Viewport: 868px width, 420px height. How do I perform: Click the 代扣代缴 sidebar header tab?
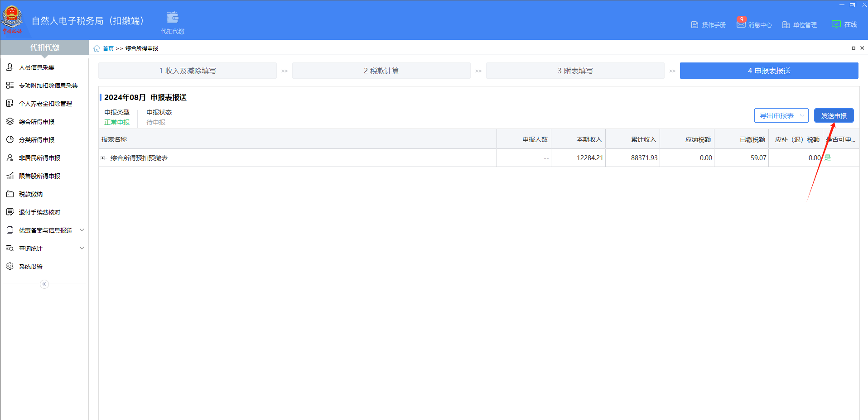tap(44, 48)
